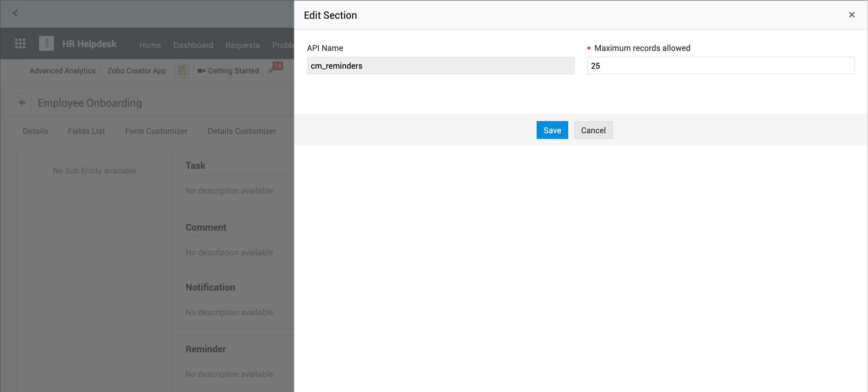Go to the Dashboard menu

point(193,45)
